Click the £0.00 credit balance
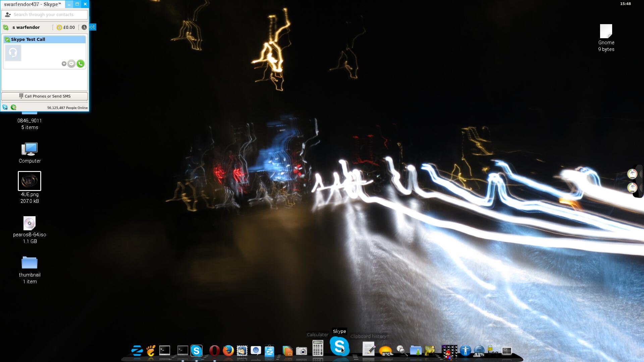This screenshot has height=362, width=644. tap(69, 27)
